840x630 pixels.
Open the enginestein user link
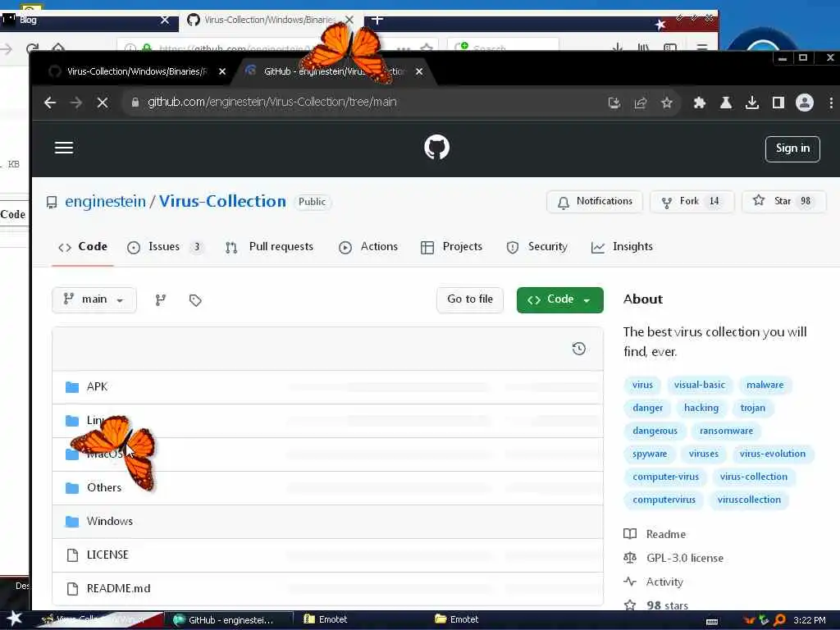pos(106,202)
